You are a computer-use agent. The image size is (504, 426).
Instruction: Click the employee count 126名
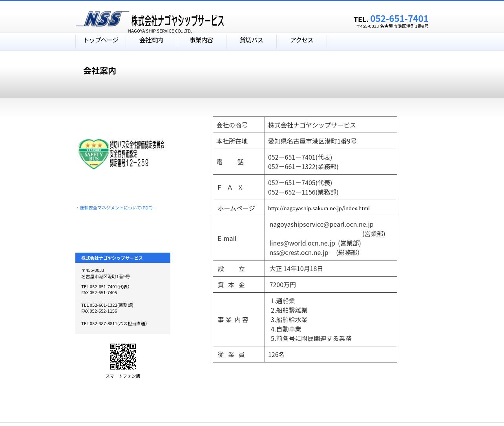click(x=276, y=355)
